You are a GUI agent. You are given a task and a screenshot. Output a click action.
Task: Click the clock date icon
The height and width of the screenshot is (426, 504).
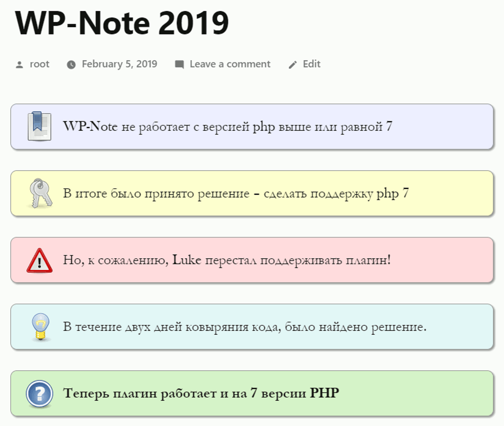[72, 65]
